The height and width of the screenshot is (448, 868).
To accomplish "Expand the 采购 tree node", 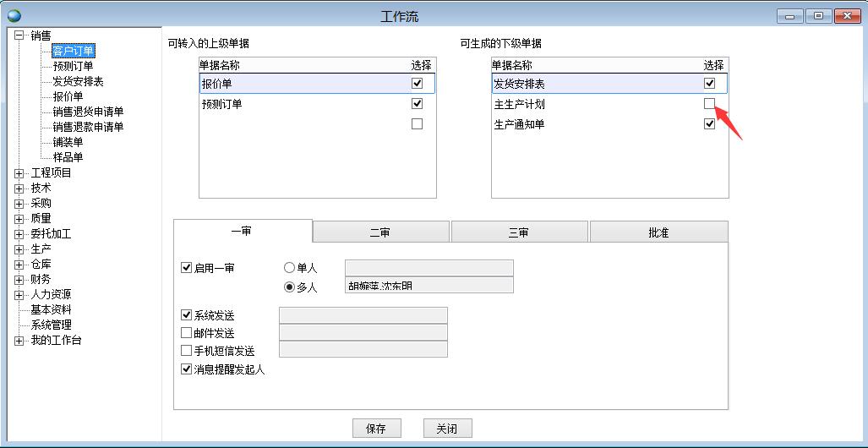I will (x=19, y=204).
